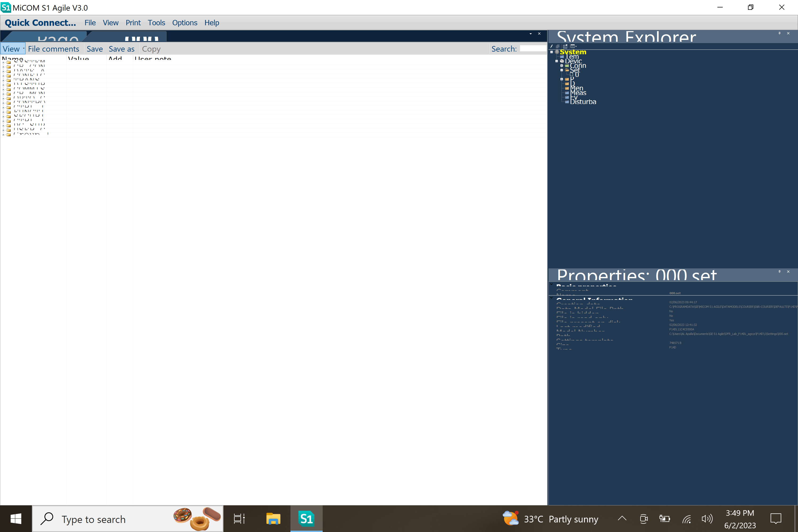Close the System Explorer panel

[x=788, y=33]
